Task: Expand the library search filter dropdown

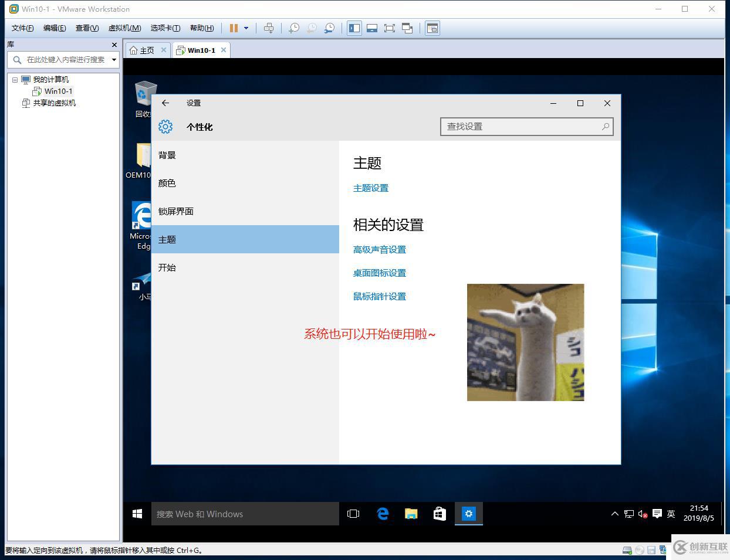Action: pos(115,59)
